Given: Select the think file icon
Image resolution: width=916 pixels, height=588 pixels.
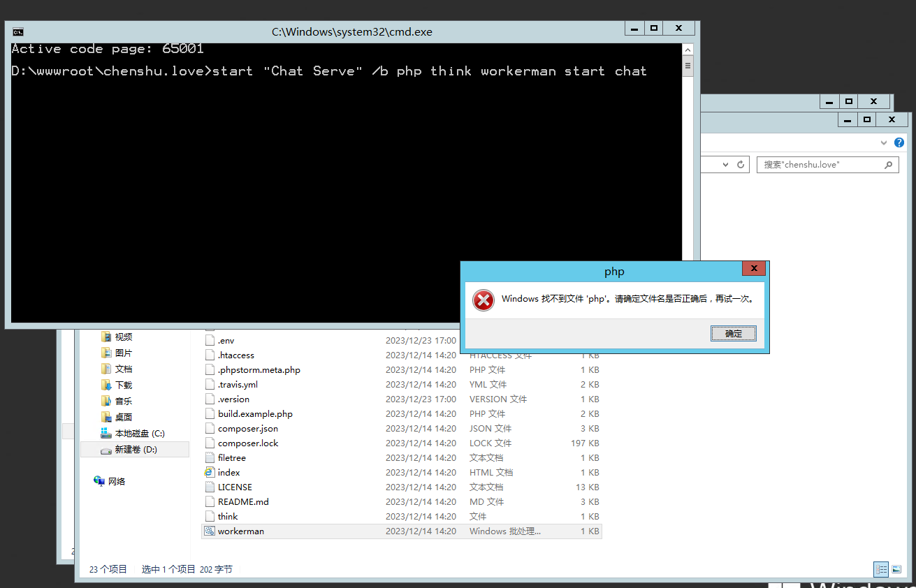Looking at the screenshot, I should click(x=210, y=517).
